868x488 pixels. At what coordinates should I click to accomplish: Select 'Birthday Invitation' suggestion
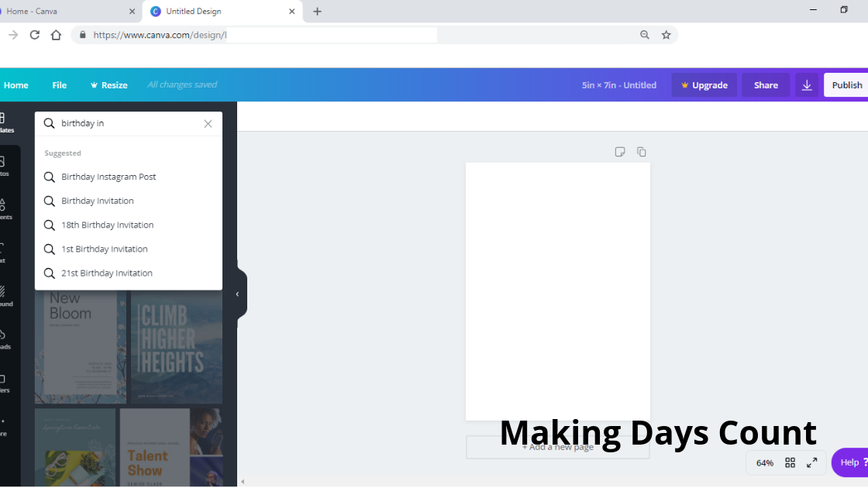pos(129,201)
